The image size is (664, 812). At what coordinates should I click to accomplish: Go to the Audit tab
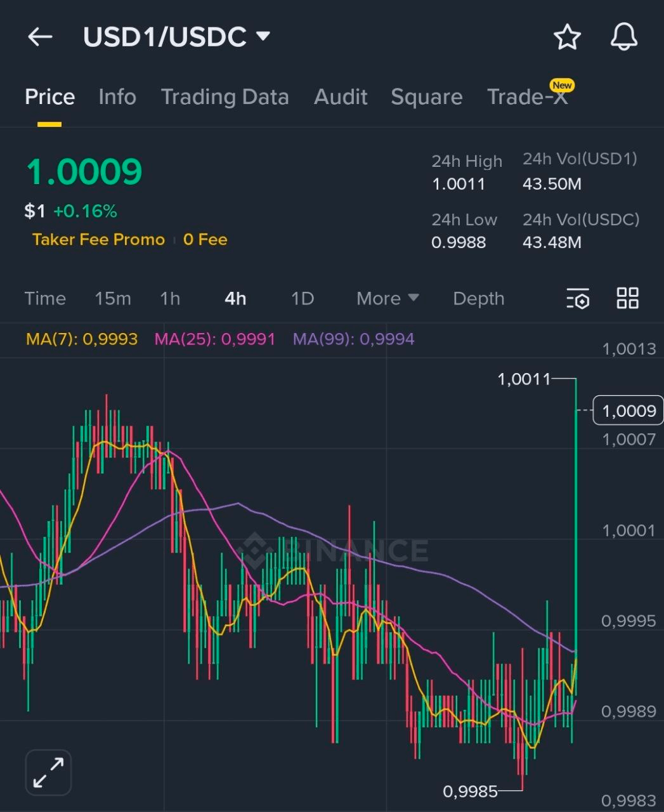(x=341, y=97)
